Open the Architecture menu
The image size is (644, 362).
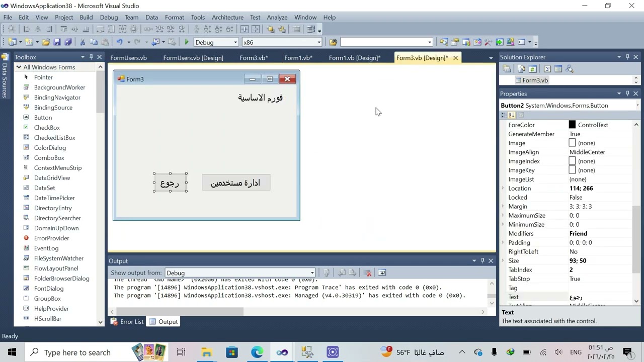[227, 17]
